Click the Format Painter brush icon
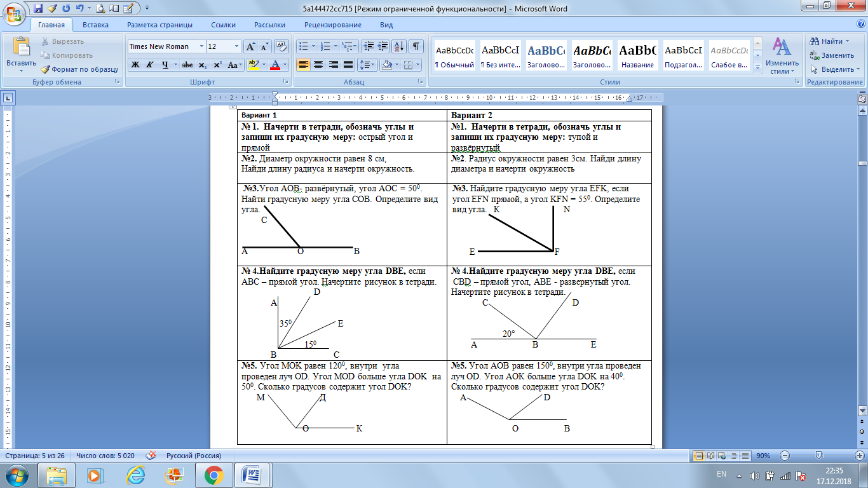This screenshot has height=488, width=868. [46, 69]
